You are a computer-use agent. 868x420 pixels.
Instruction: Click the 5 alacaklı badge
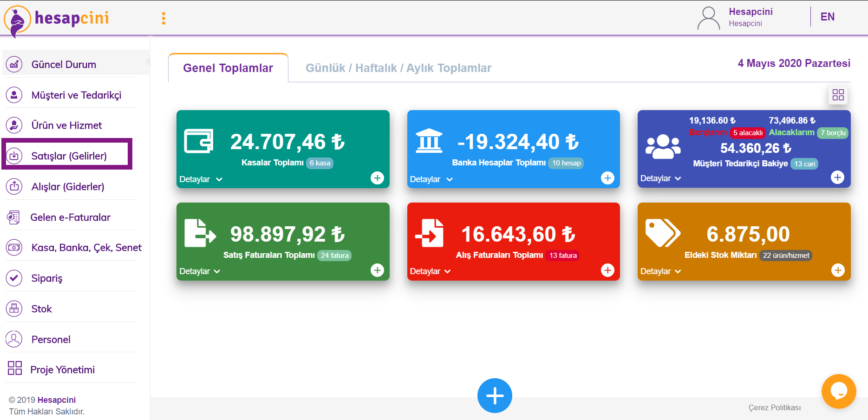pos(748,133)
